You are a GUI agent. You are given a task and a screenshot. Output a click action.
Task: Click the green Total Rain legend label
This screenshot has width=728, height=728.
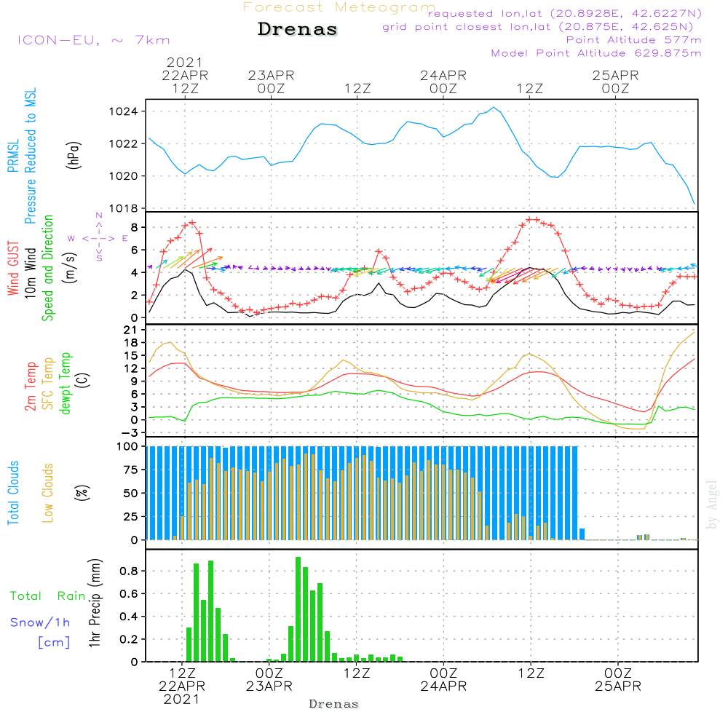(48, 596)
